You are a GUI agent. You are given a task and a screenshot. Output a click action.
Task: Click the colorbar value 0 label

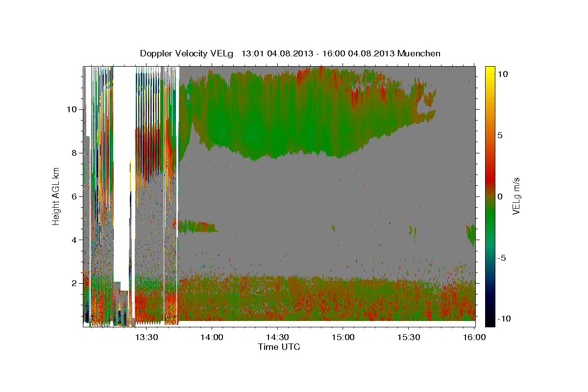click(x=500, y=196)
